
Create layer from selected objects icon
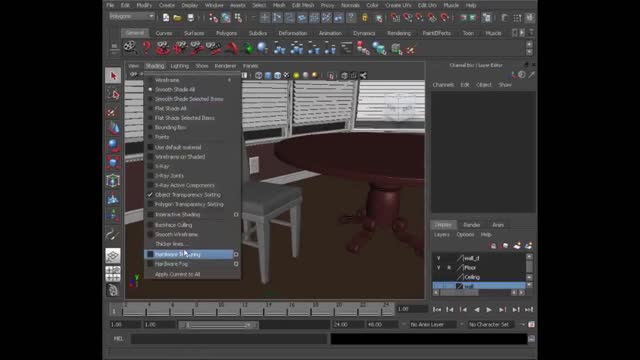[x=529, y=245]
